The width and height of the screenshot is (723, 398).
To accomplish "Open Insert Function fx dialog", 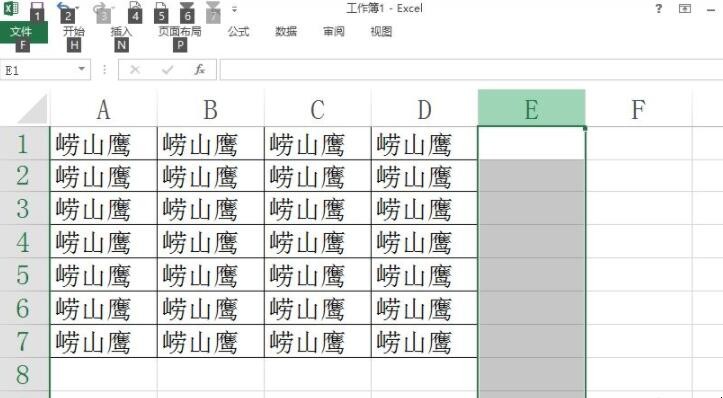I will pos(199,70).
